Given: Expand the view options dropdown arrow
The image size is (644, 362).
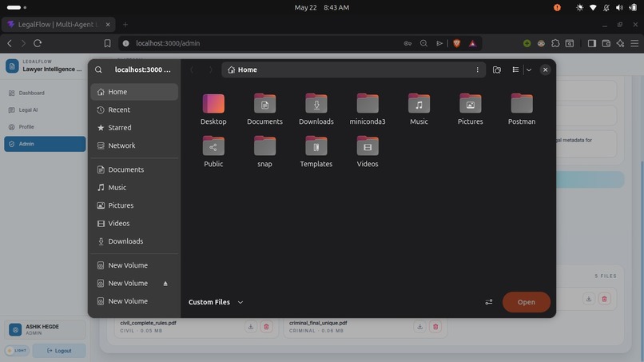Looking at the screenshot, I should tap(529, 70).
